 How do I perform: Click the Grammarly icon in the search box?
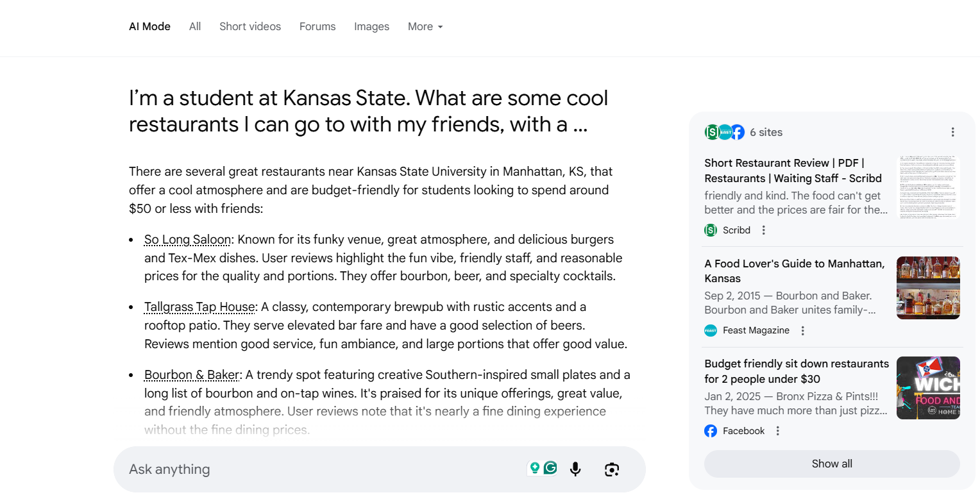coord(550,468)
